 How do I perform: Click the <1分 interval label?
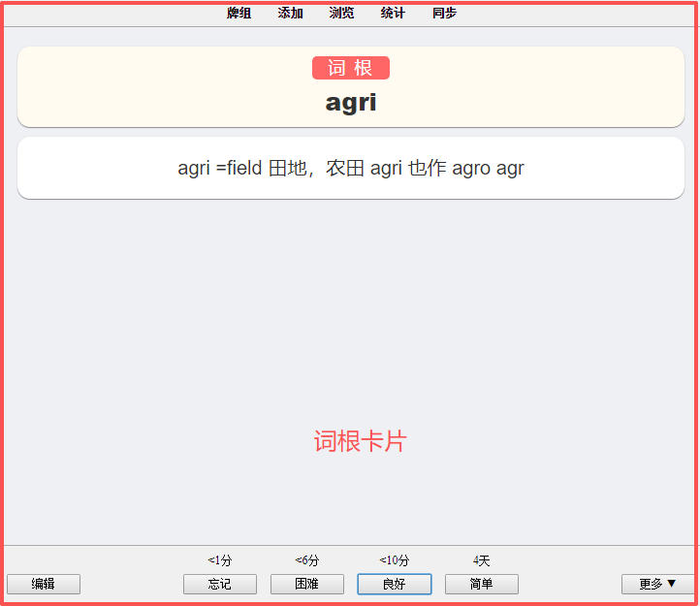(220, 560)
